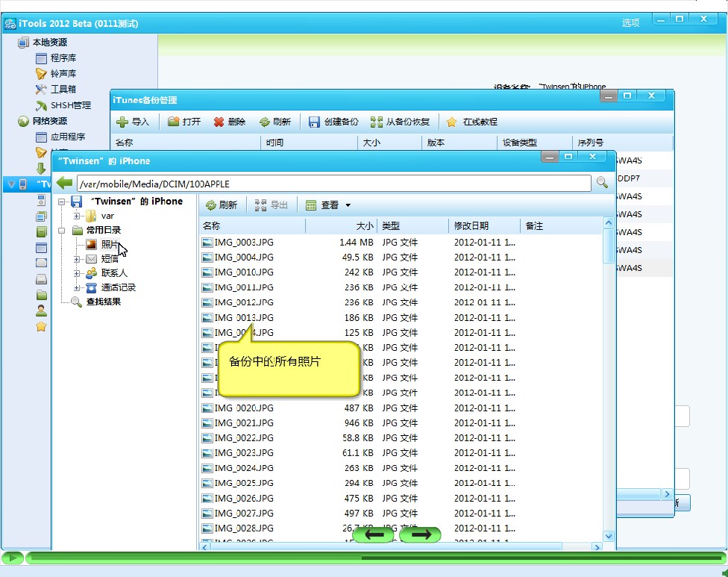Click 从备份恢复 restore from backup
Screen dimensions: 728x577
pyautogui.click(x=401, y=122)
